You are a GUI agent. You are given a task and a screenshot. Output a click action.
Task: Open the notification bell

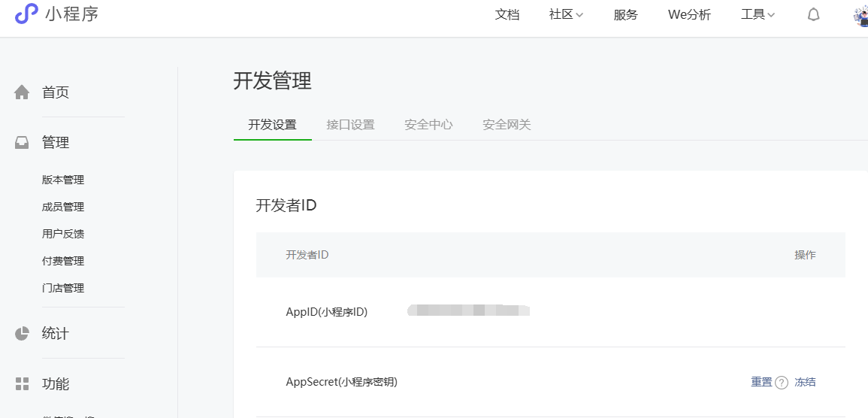[813, 15]
